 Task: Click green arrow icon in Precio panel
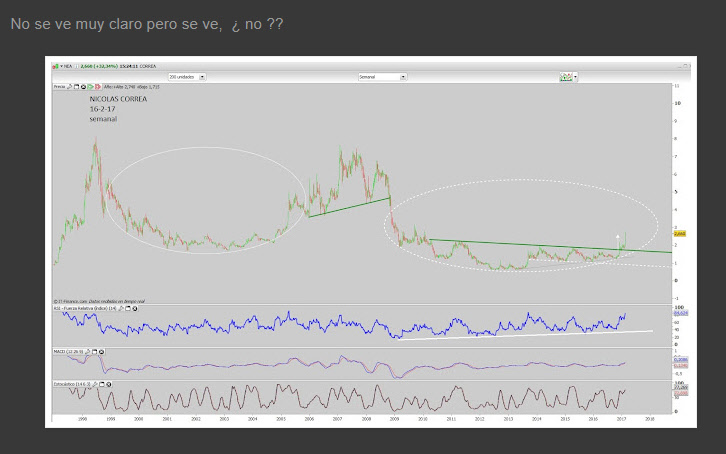[x=91, y=87]
